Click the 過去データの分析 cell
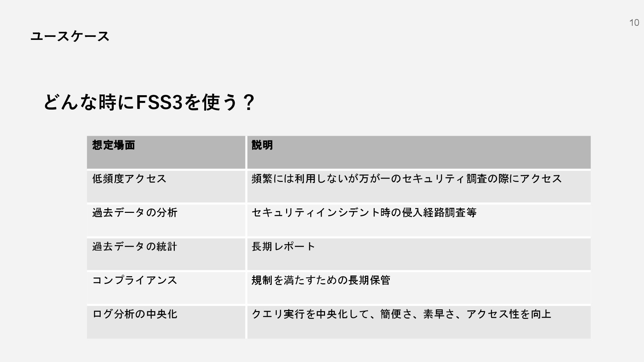Viewport: 644px width, 362px height. 166,220
